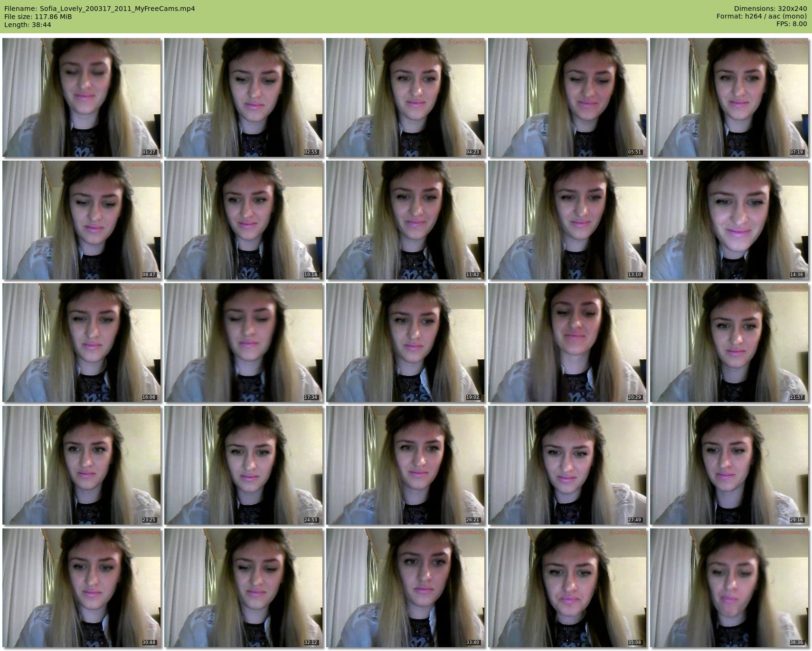
Task: Click the 'File size: 117.86 MiB' text
Action: (x=38, y=16)
